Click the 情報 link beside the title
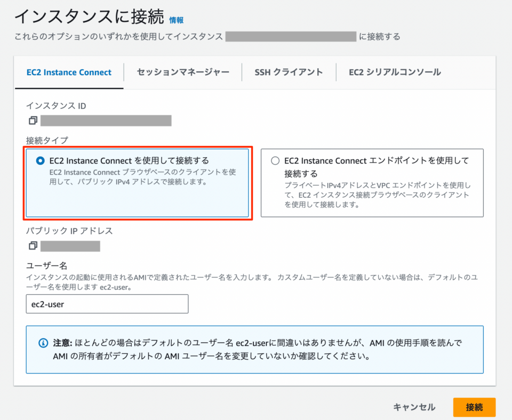This screenshot has width=512, height=420. [x=177, y=20]
